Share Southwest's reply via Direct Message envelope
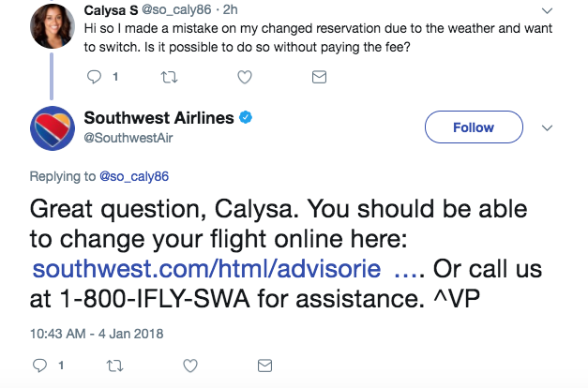 [x=265, y=365]
